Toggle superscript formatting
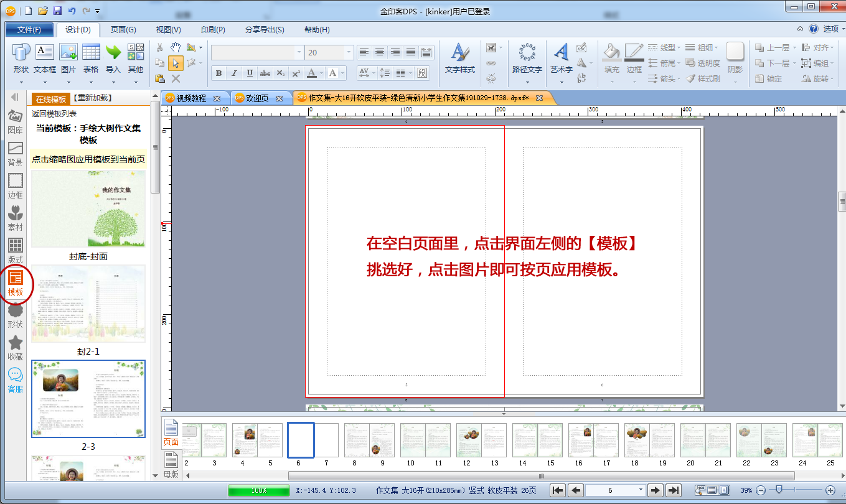846x504 pixels. (296, 73)
